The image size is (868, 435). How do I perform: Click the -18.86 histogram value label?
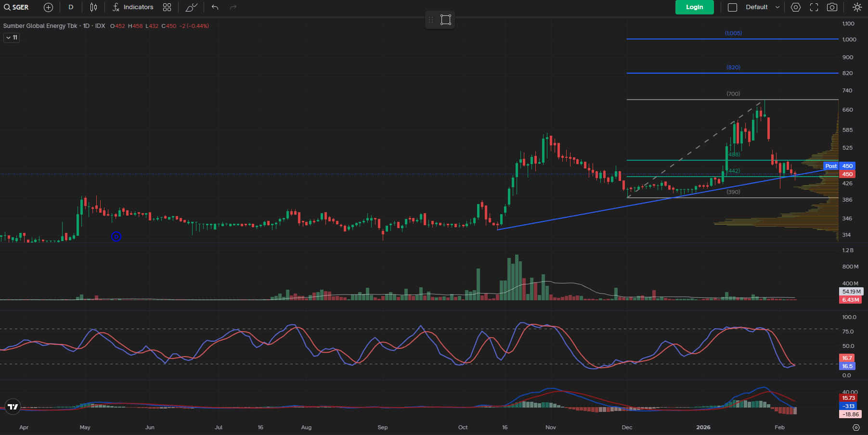(x=850, y=414)
